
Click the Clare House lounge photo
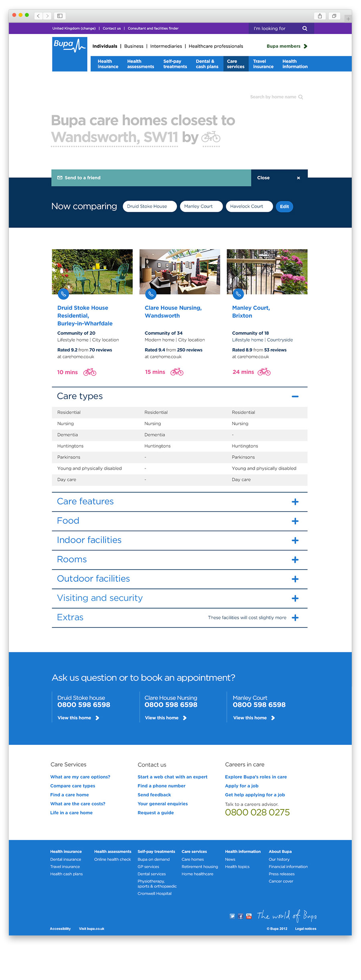coord(180,272)
